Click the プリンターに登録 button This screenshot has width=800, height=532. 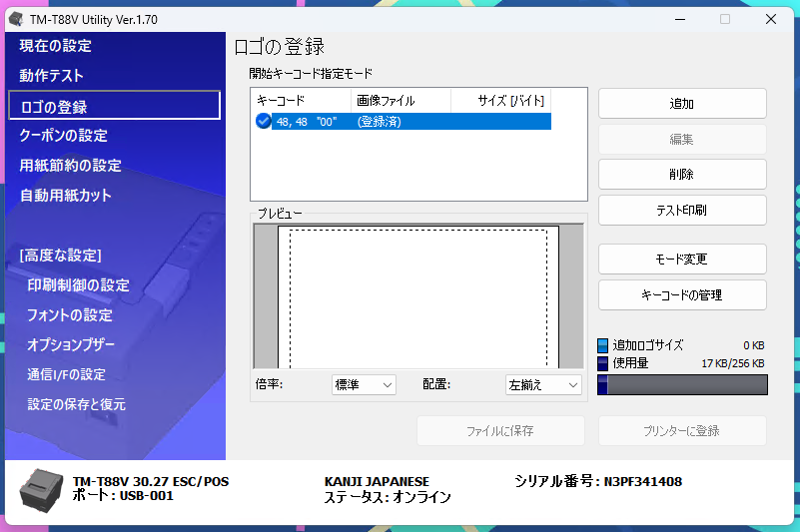point(682,431)
